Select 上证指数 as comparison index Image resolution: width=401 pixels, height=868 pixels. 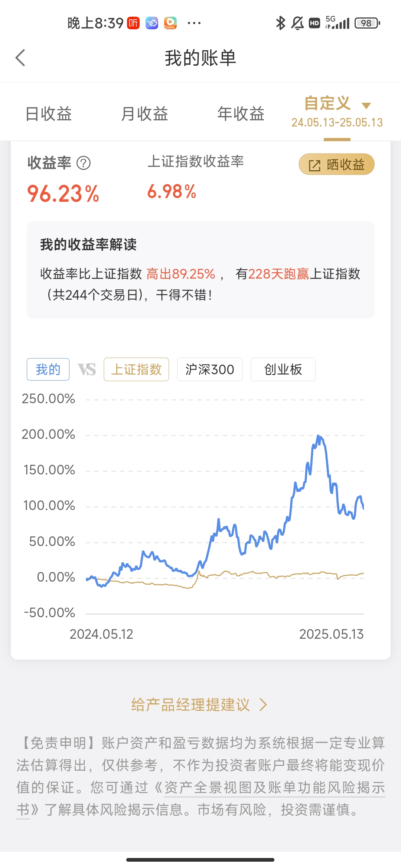click(136, 369)
